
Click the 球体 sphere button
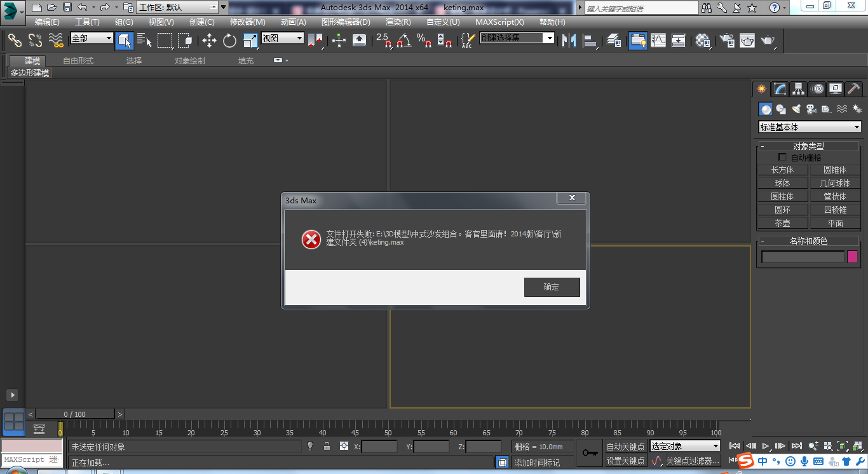(783, 183)
